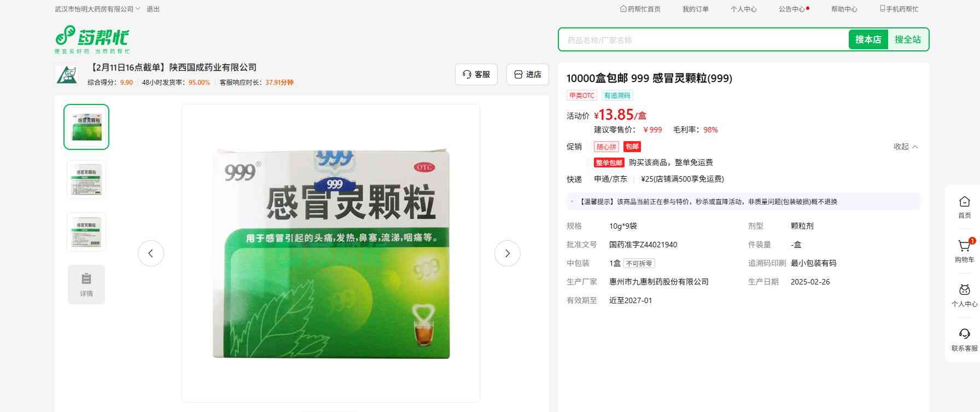
Task: Contact support via 联系客服 sidebar icon
Action: click(964, 339)
